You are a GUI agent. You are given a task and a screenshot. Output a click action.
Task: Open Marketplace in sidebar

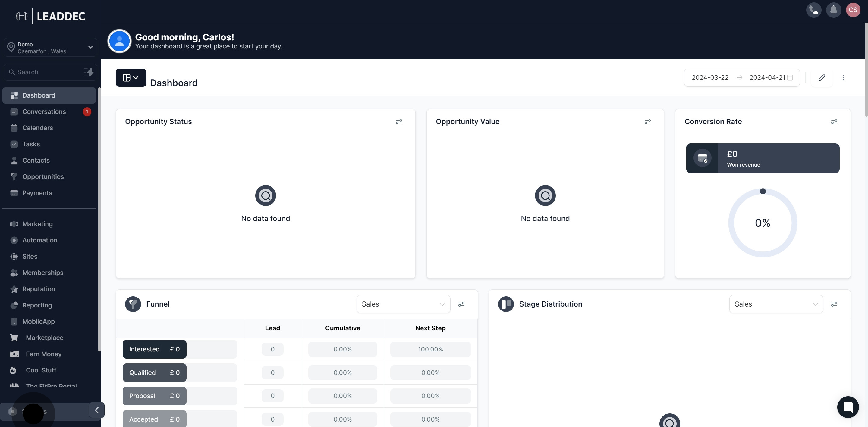coord(49,338)
